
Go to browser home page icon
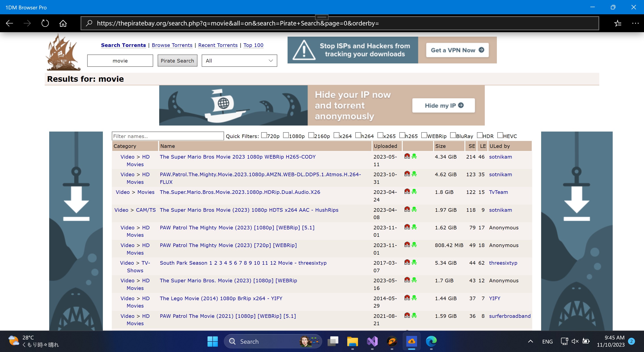coord(63,23)
